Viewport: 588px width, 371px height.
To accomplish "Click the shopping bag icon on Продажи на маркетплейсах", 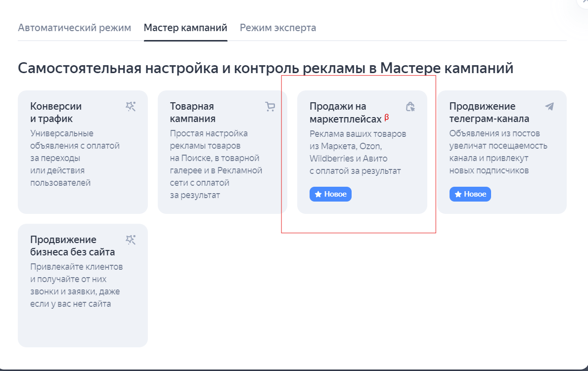I will pyautogui.click(x=410, y=106).
